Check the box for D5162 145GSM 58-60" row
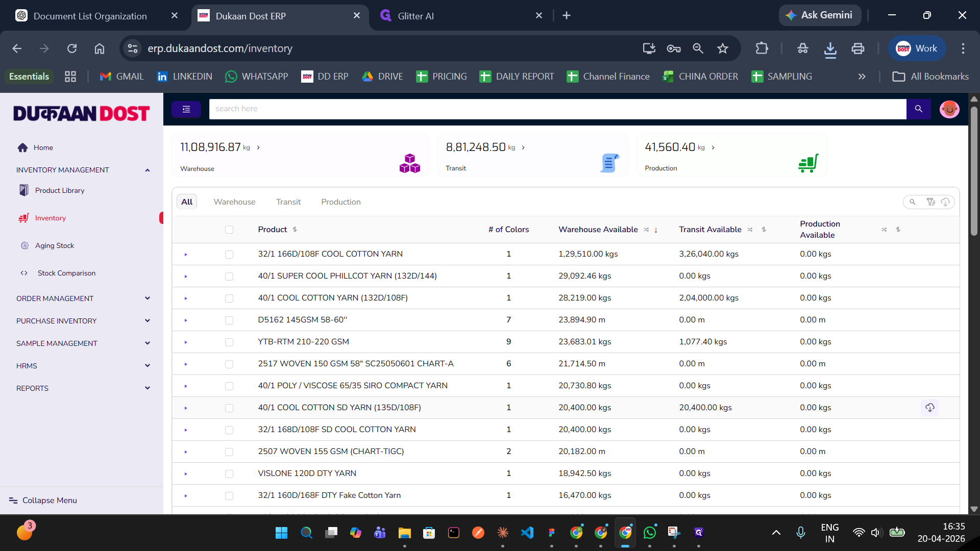 (x=229, y=320)
